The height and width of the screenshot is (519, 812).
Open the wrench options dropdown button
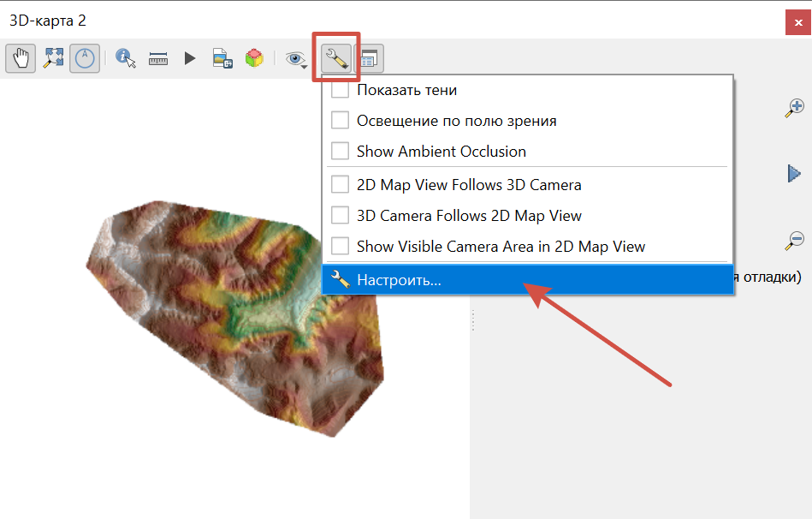pyautogui.click(x=336, y=58)
